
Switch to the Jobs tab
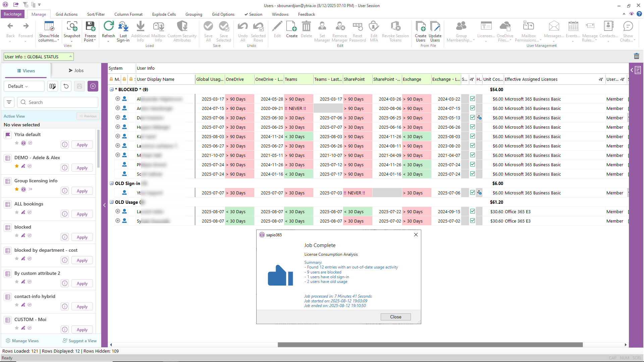click(x=76, y=70)
